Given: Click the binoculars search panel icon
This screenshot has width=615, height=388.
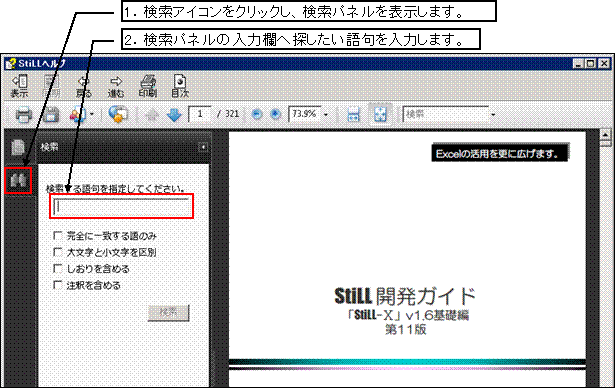Looking at the screenshot, I should (x=18, y=180).
